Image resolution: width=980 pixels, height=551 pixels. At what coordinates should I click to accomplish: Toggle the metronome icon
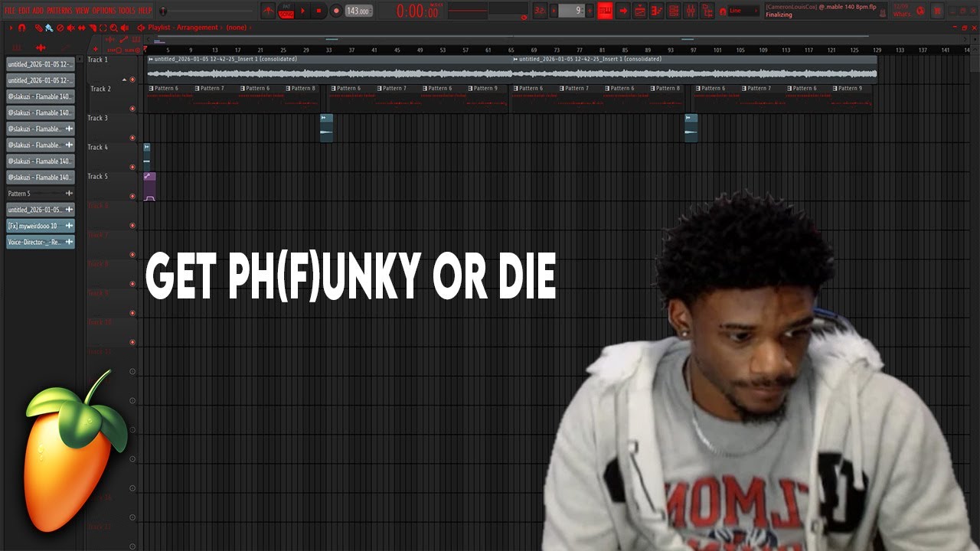click(269, 11)
